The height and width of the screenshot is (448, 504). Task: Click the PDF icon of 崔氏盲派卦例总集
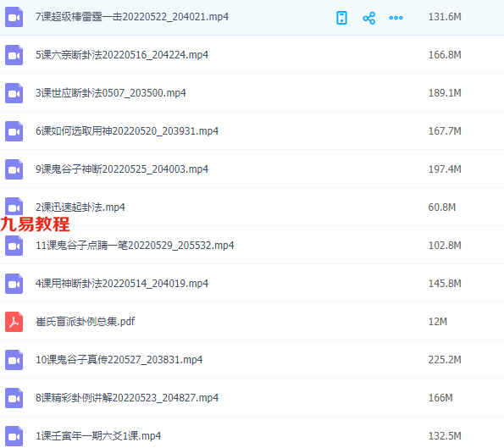click(x=14, y=322)
